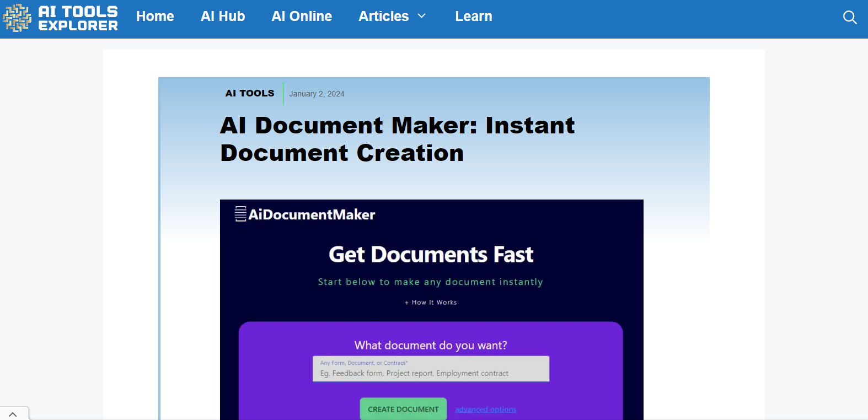
Task: Open the search magnifier icon
Action: (850, 18)
